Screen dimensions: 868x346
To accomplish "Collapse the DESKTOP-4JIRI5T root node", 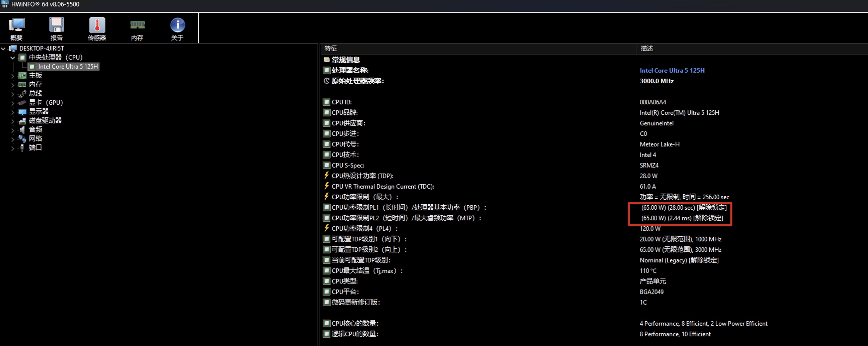I will tap(3, 49).
